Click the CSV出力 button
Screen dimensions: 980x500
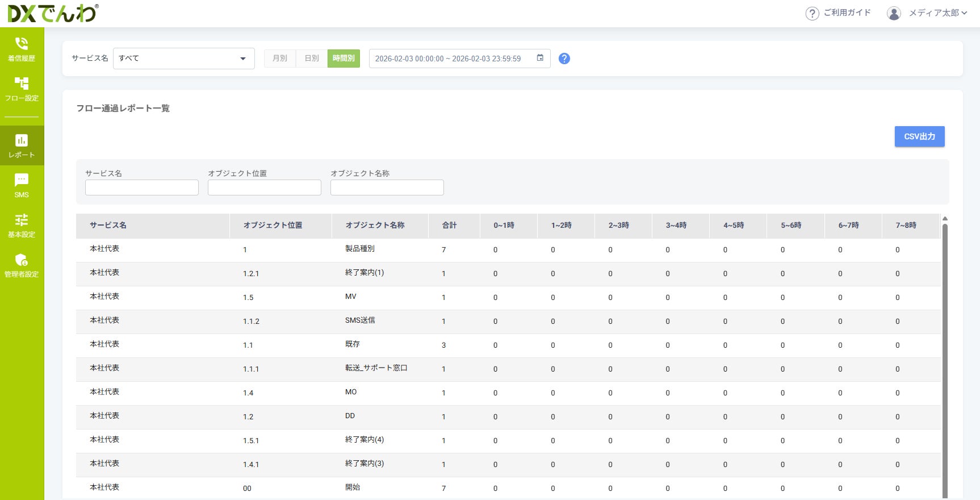[x=920, y=136]
